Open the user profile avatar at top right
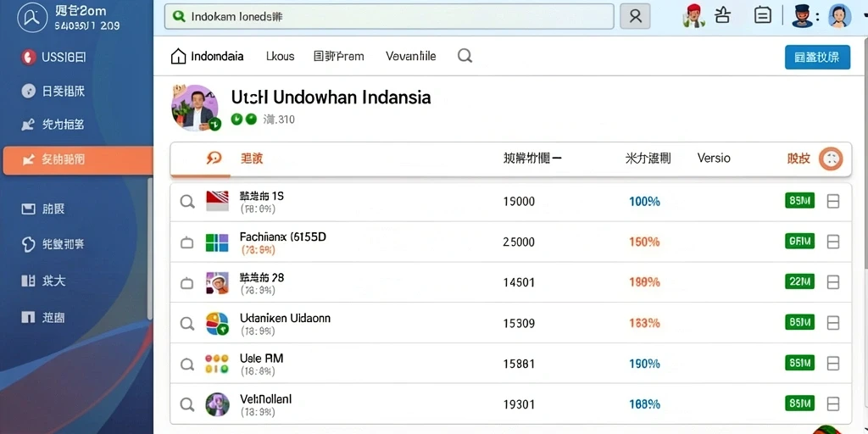The image size is (868, 434). [839, 16]
